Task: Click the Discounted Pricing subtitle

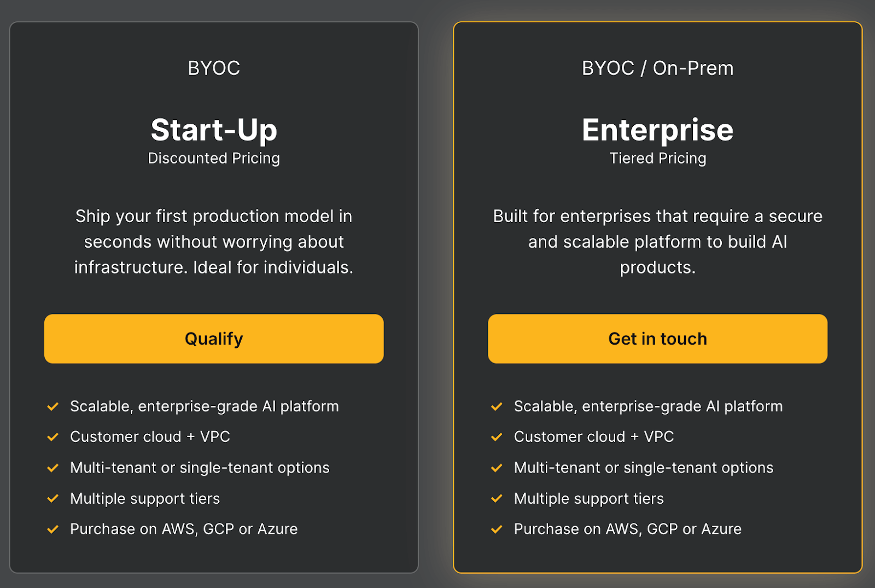Action: pyautogui.click(x=214, y=159)
